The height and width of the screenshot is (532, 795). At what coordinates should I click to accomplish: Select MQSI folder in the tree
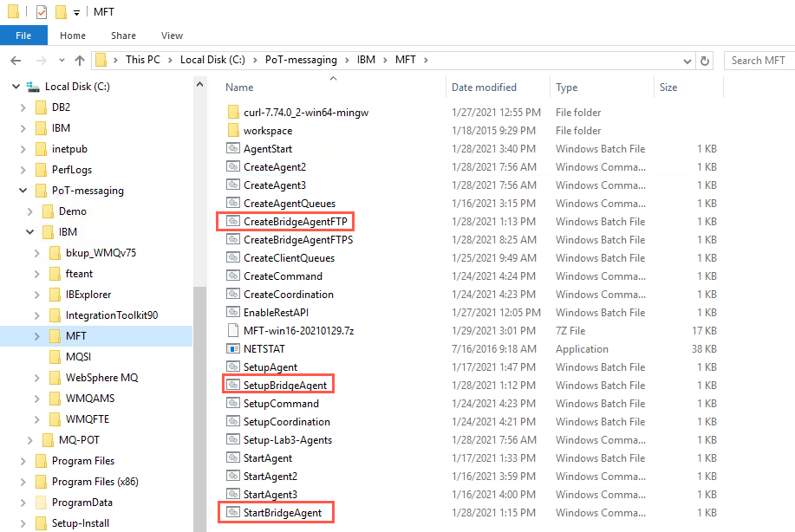click(78, 357)
